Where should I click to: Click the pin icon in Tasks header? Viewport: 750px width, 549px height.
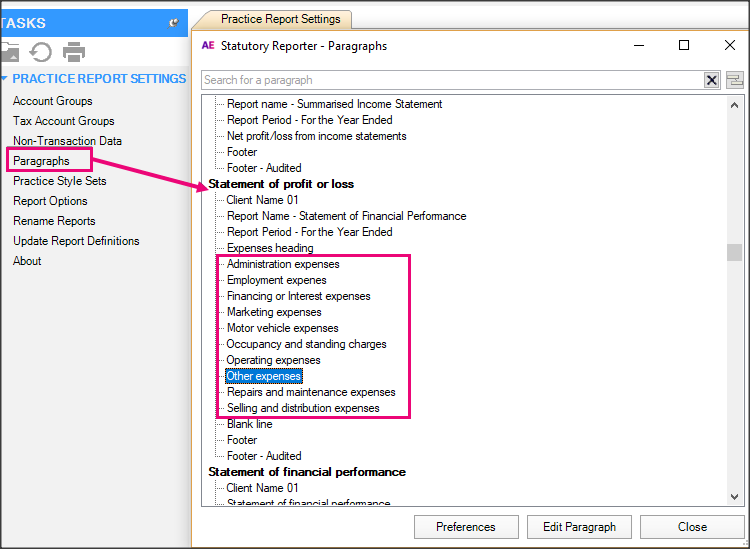pos(174,22)
